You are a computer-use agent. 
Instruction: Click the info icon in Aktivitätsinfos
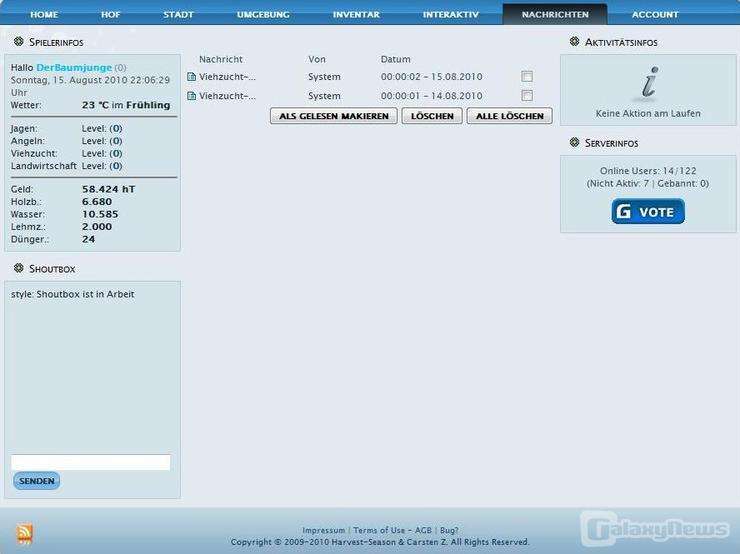(649, 83)
